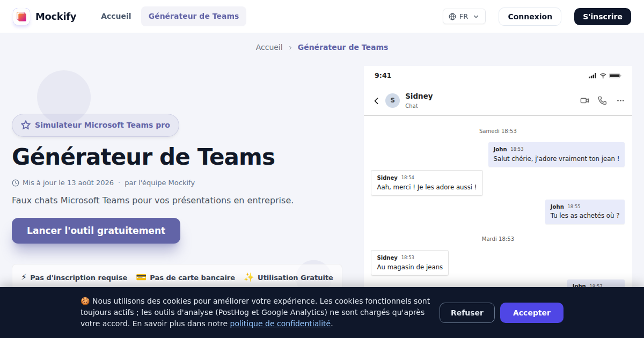Click the S'inscrire button
644x338 pixels.
tap(603, 17)
